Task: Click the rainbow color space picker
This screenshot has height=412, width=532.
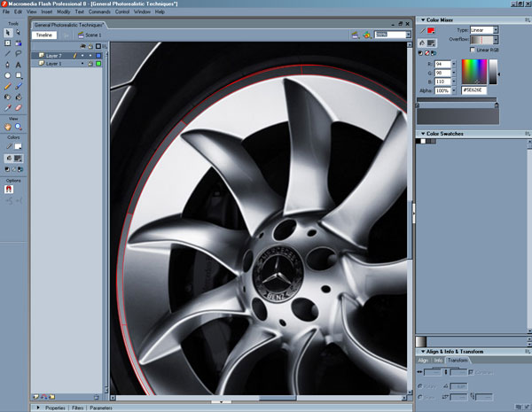Action: pyautogui.click(x=474, y=72)
